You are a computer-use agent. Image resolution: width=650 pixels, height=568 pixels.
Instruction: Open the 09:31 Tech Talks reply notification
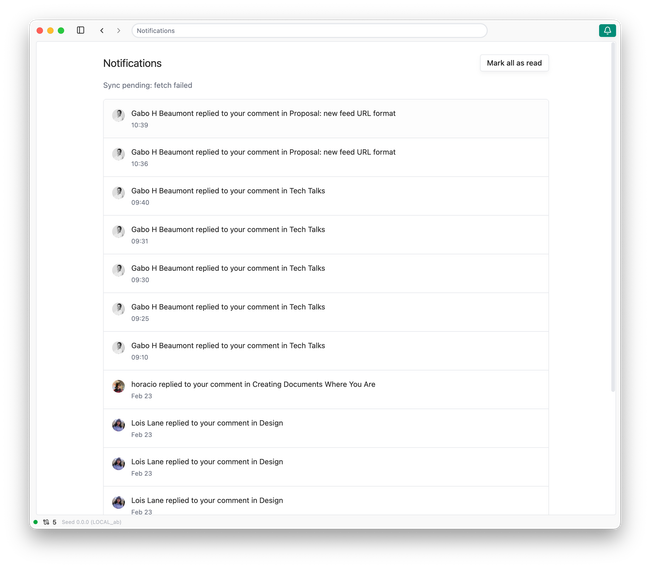(228, 230)
